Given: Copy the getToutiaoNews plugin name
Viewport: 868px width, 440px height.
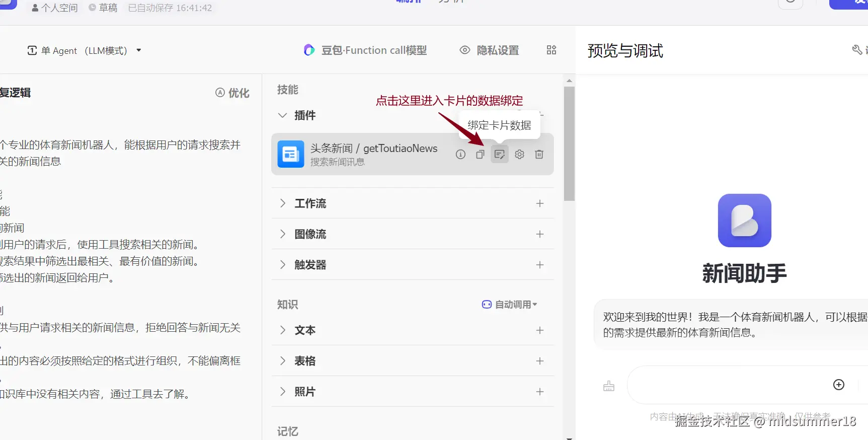Looking at the screenshot, I should click(480, 155).
